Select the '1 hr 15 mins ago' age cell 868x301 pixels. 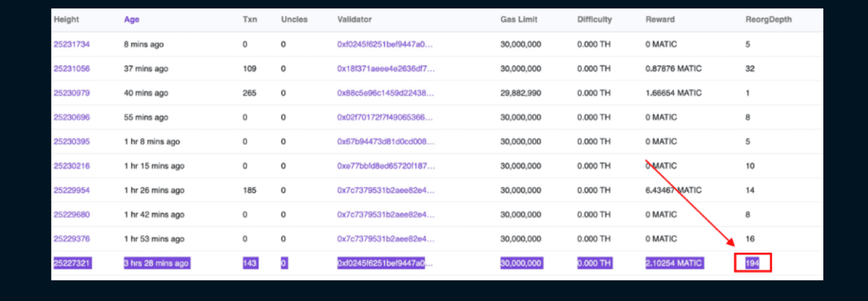click(x=154, y=166)
